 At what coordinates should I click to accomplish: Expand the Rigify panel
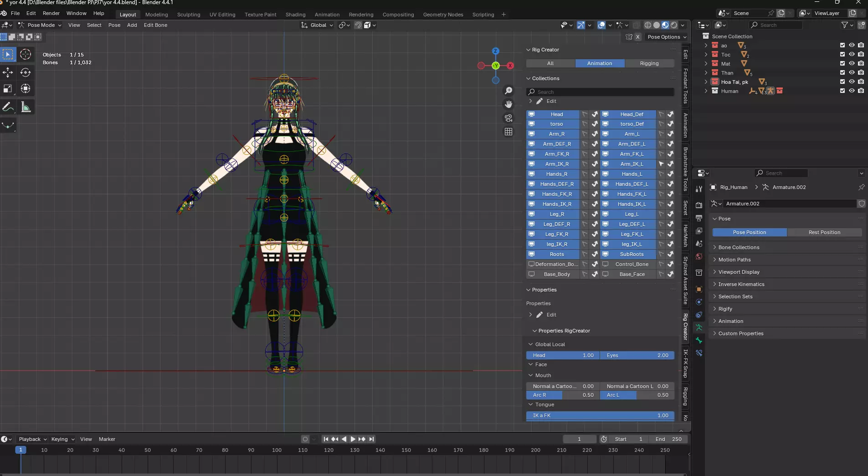[x=725, y=309]
